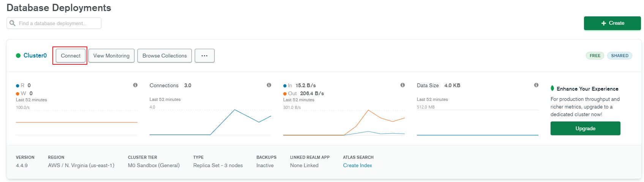Click Replica Set - 3 nodes text
This screenshot has width=644, height=182.
(218, 165)
